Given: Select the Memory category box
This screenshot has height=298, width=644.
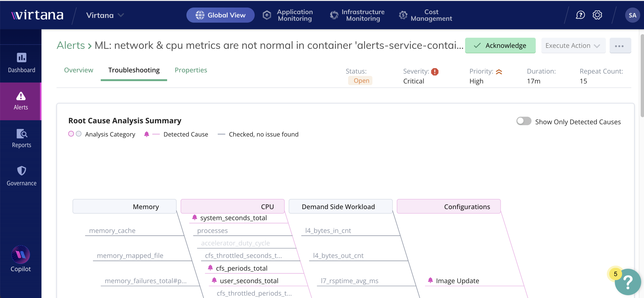Looking at the screenshot, I should 125,206.
